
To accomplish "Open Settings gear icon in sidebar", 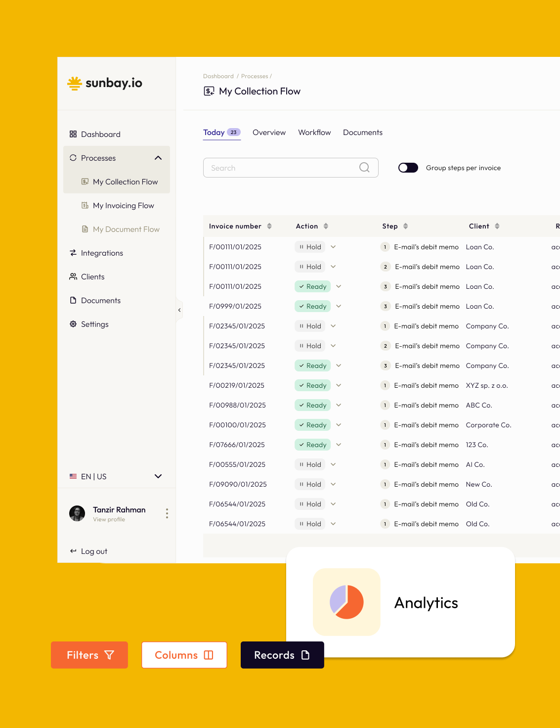I will tap(73, 324).
